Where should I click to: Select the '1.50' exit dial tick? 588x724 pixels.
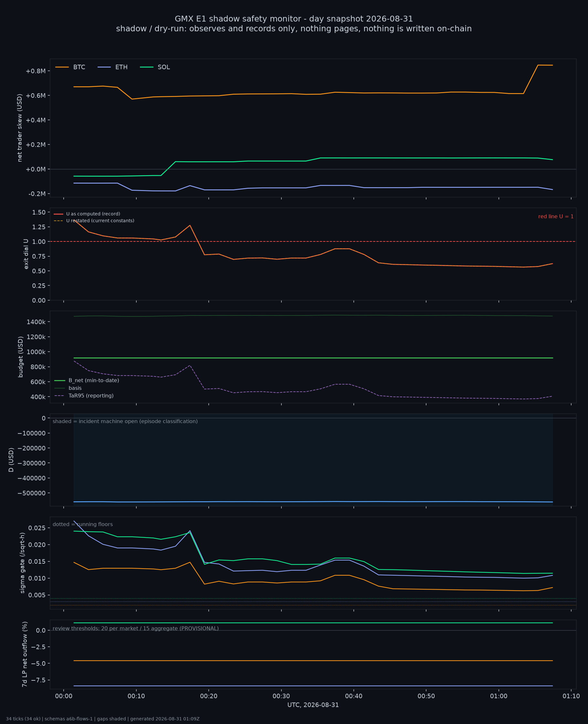[x=39, y=212]
